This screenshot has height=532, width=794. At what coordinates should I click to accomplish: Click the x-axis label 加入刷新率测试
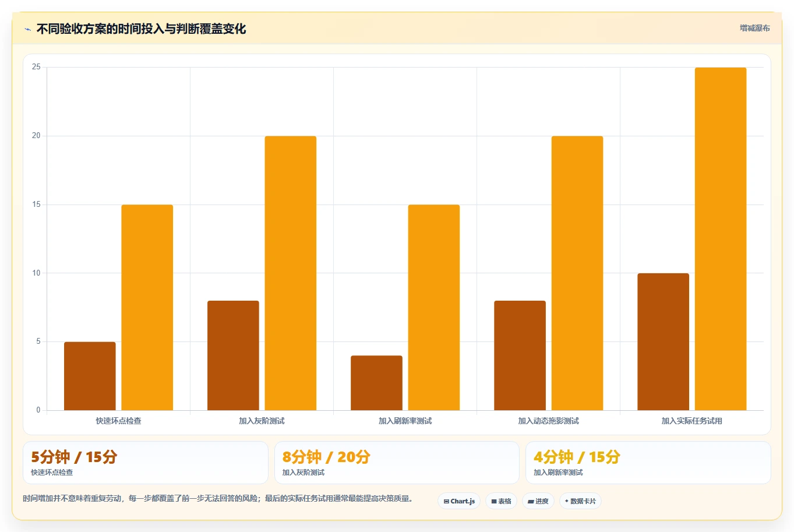(405, 421)
